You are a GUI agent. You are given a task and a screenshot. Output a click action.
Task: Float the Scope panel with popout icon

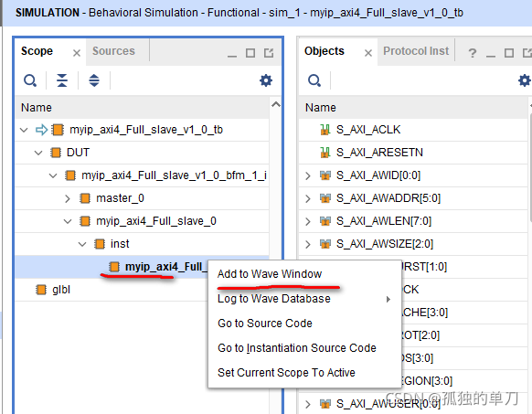269,53
